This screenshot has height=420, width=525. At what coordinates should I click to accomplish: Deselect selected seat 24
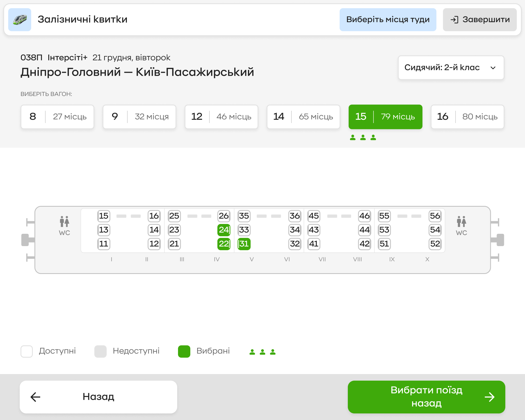[x=224, y=230]
